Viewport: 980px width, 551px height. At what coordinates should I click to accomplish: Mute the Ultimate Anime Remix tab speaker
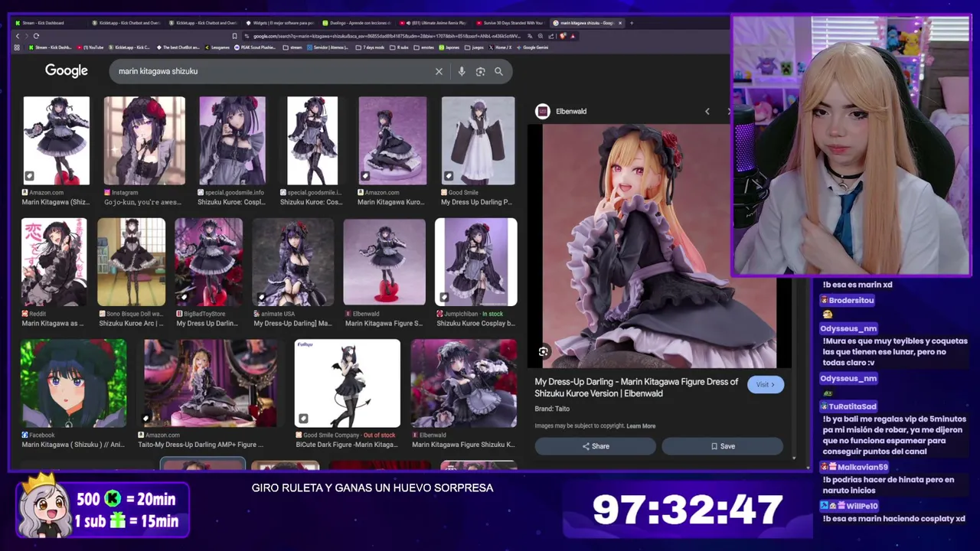coord(408,23)
